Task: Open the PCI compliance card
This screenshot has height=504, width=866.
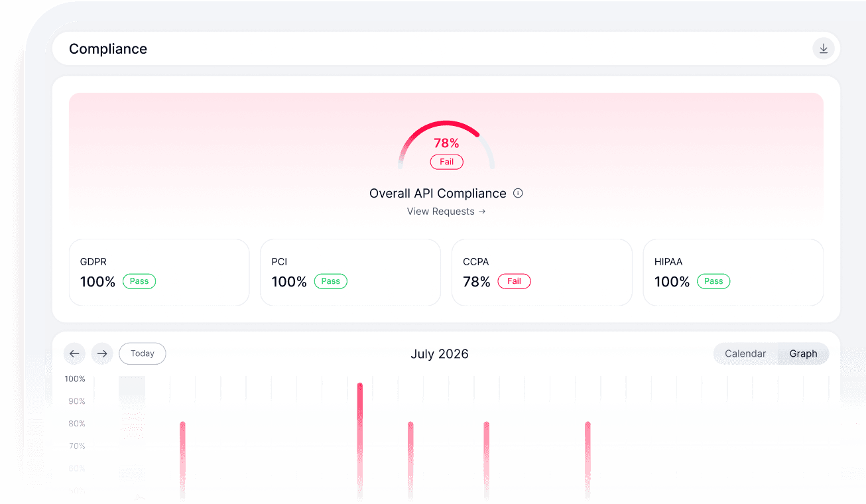Action: pyautogui.click(x=350, y=273)
